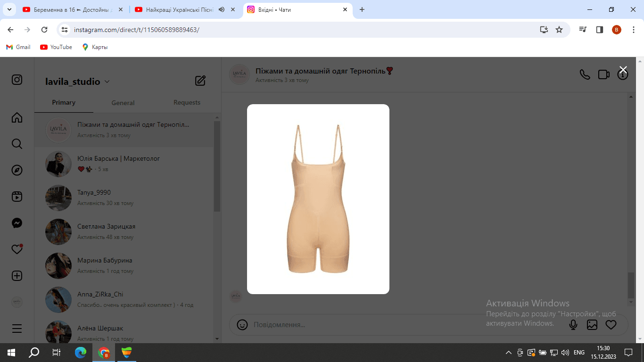Select the Піжами та домашній одяг chat row
This screenshot has width=644, height=362.
pyautogui.click(x=124, y=130)
